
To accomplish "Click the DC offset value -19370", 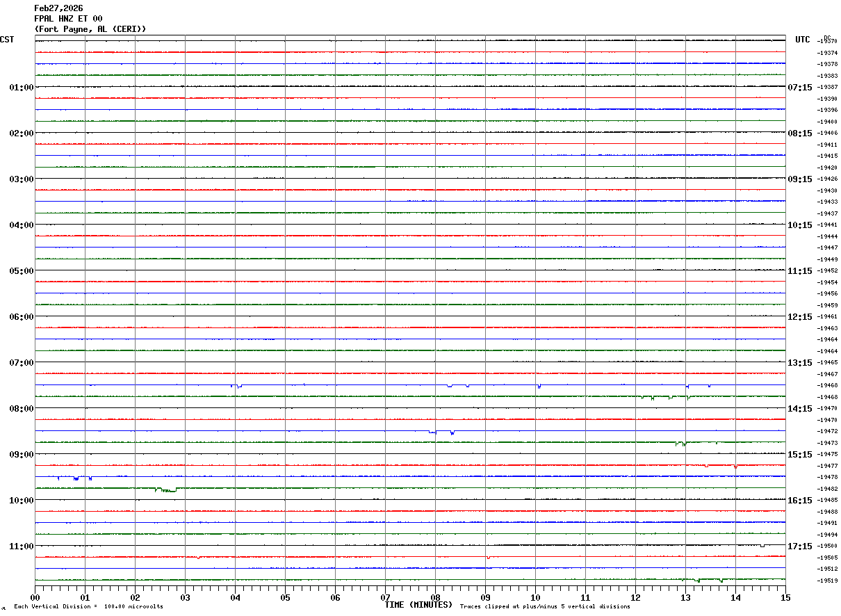I will click(827, 42).
